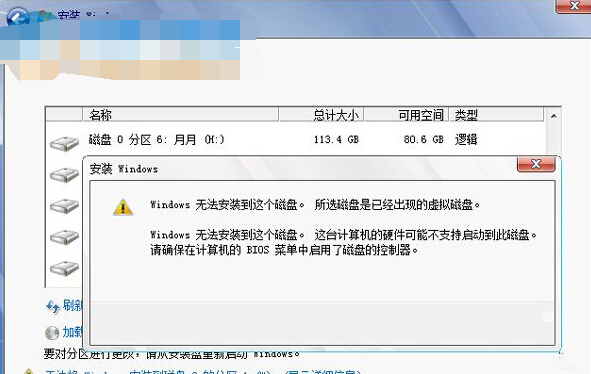The width and height of the screenshot is (591, 374).
Task: Click the load driver disc icon
Action: click(52, 332)
